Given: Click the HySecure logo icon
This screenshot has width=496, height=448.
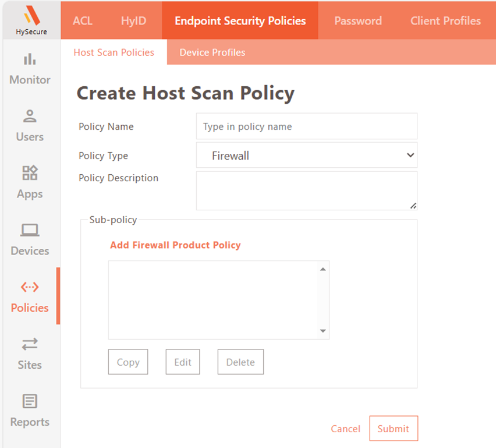Looking at the screenshot, I should pyautogui.click(x=31, y=15).
